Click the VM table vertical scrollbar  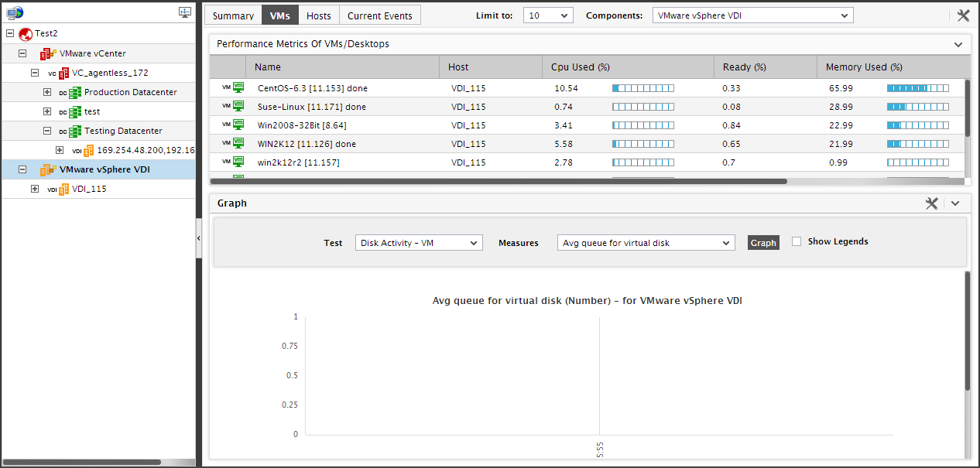tap(968, 108)
